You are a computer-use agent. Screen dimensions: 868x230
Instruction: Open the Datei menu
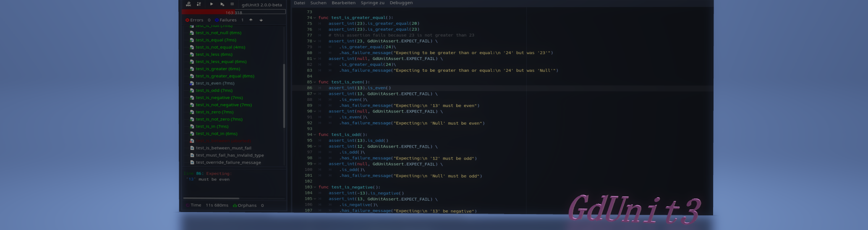(299, 3)
